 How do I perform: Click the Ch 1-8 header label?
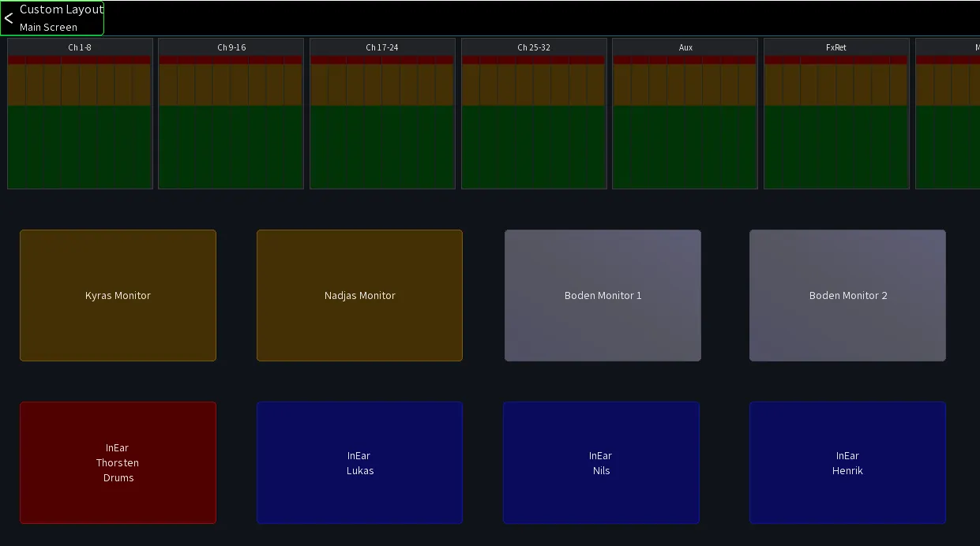coord(80,47)
